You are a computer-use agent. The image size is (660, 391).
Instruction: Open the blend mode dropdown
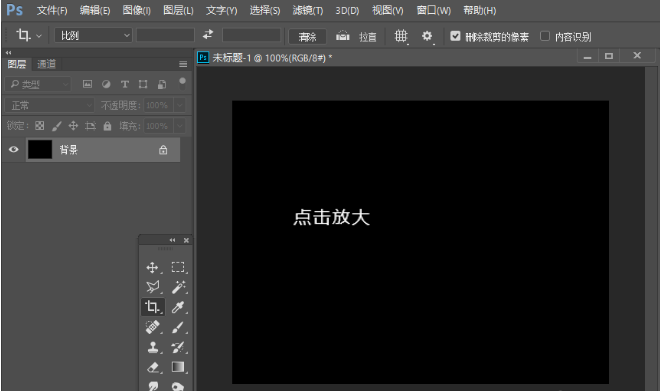pos(50,105)
